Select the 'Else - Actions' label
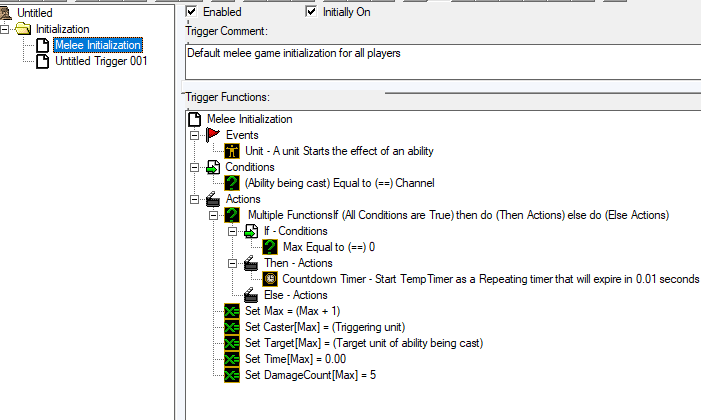The height and width of the screenshot is (420, 701). 296,295
